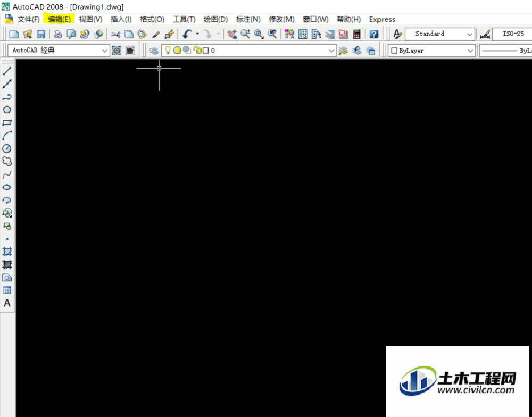Select the Circle tool
The width and height of the screenshot is (532, 417).
point(7,148)
